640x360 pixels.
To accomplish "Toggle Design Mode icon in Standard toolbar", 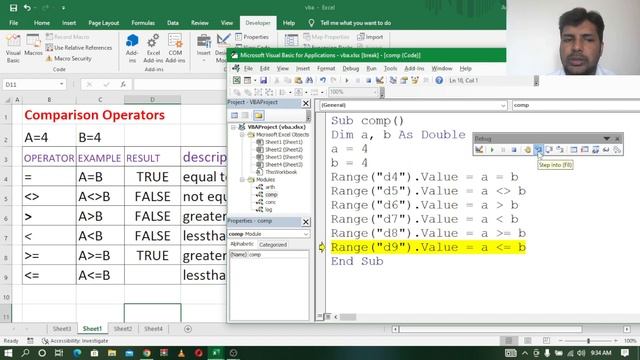I will [380, 80].
